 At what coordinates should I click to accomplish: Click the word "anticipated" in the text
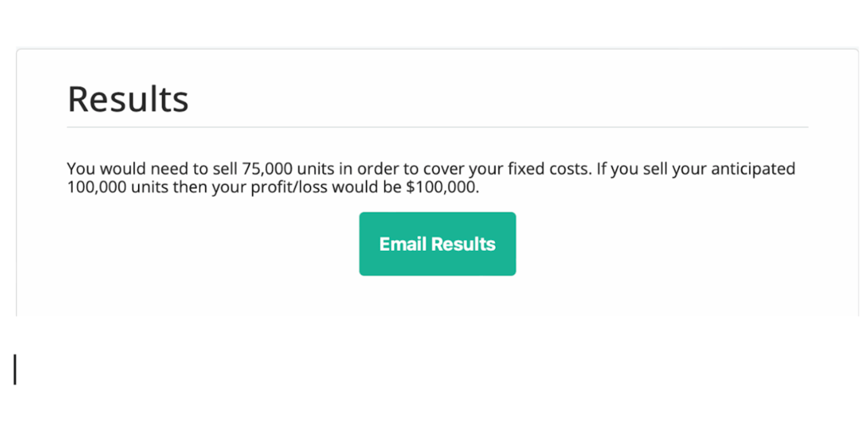click(753, 169)
